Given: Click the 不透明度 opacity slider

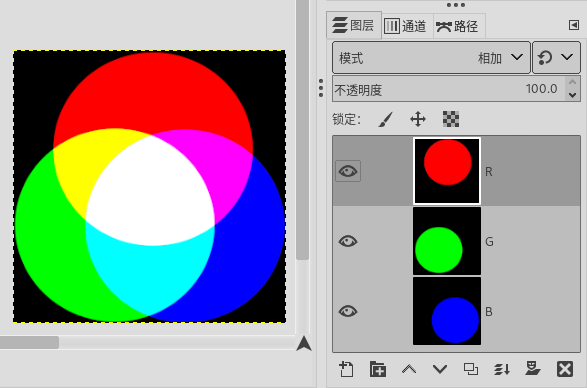Looking at the screenshot, I should click(448, 89).
